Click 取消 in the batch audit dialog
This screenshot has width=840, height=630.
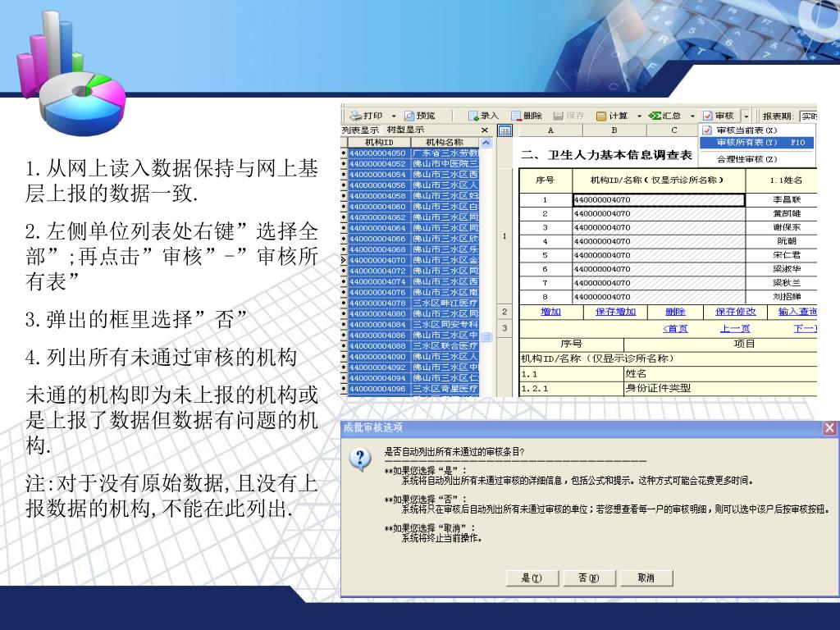coord(646,578)
